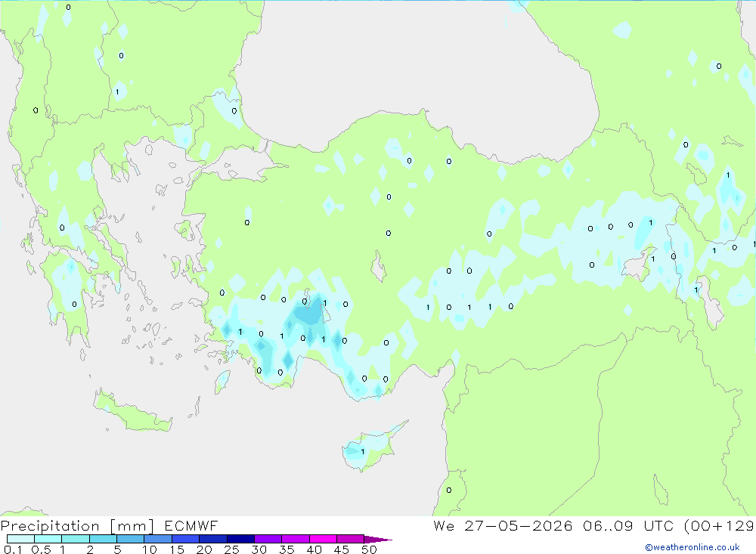Click the '[mm]' unit label

pyautogui.click(x=132, y=526)
